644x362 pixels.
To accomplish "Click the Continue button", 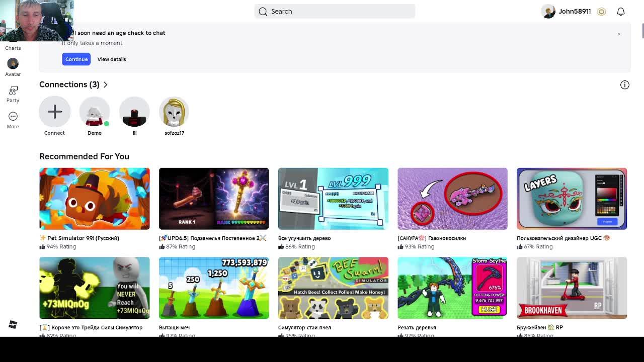I will coord(76,59).
